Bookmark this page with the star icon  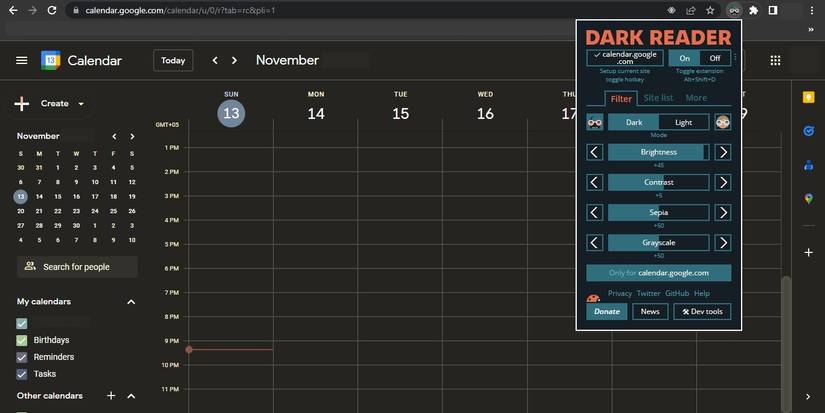pos(710,11)
